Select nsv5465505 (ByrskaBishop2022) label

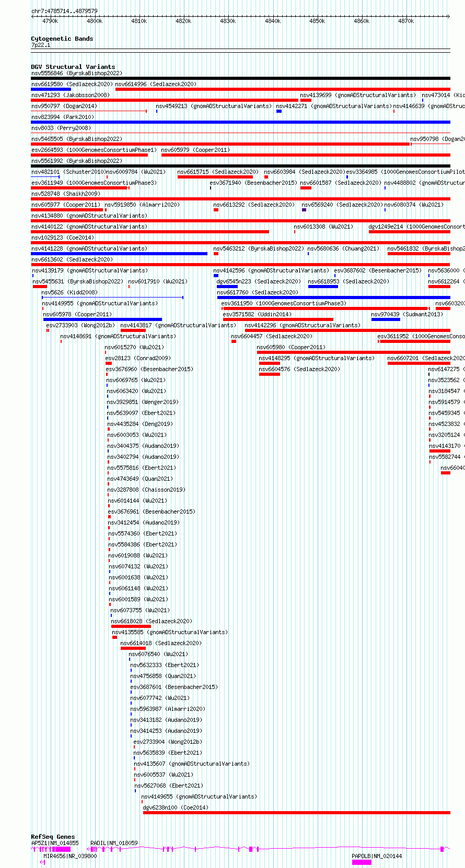[77, 139]
